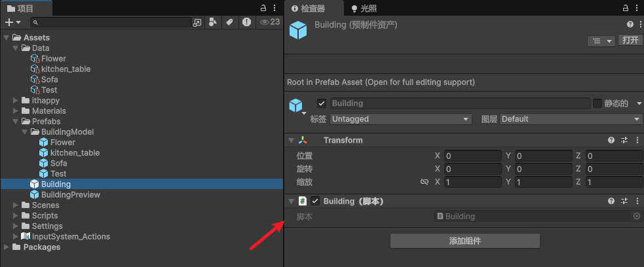Toggle the Building active checkbox
The width and height of the screenshot is (644, 267).
click(x=322, y=103)
